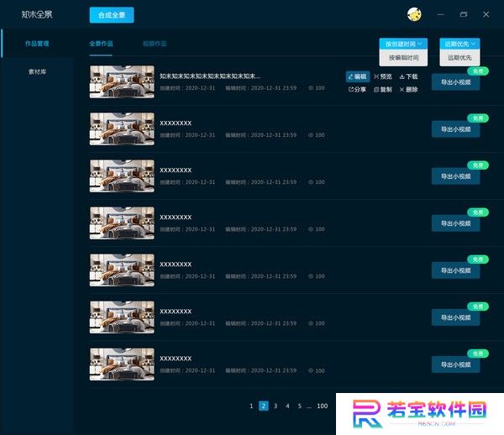Open thumbnail of the sixth work
Screen dimensions: 504x435
[122, 317]
